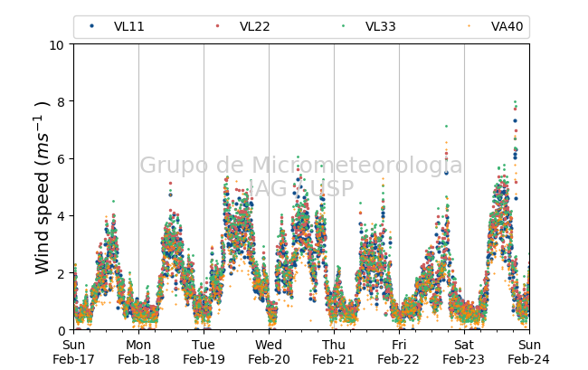
Task: Click the Thu Feb-21 x-axis label
Action: [334, 352]
